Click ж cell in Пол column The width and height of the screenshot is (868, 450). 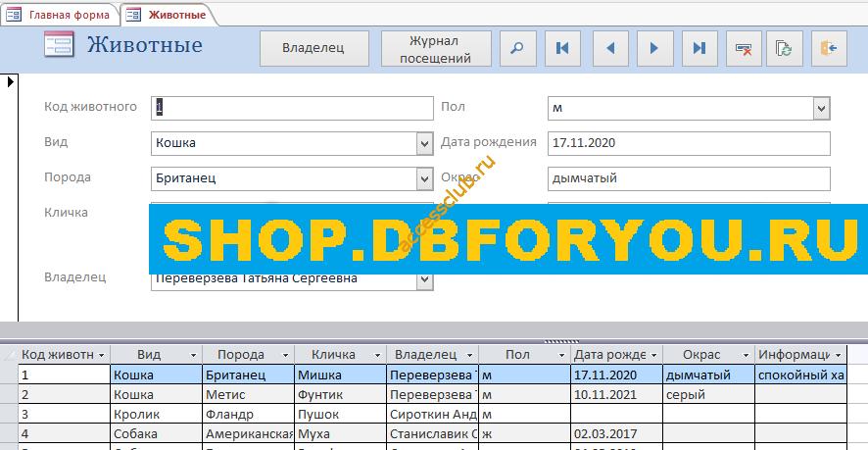tap(525, 434)
